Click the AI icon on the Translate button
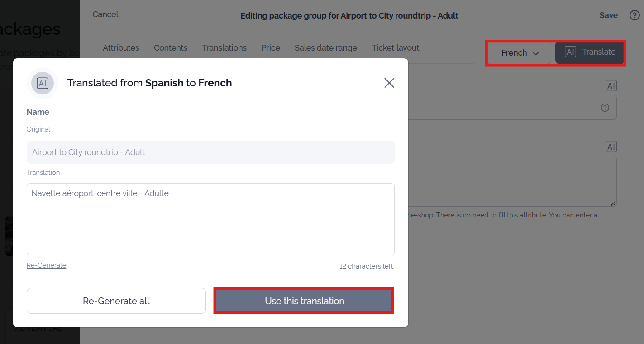 (570, 52)
